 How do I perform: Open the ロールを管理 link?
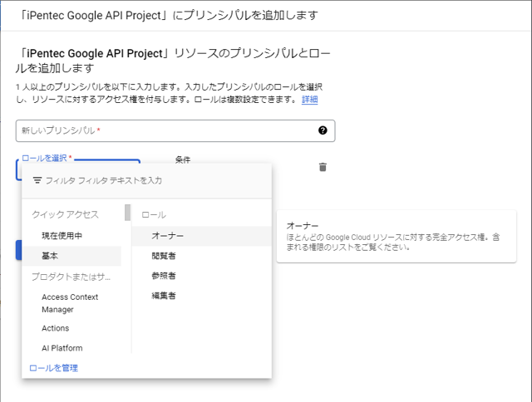click(53, 368)
